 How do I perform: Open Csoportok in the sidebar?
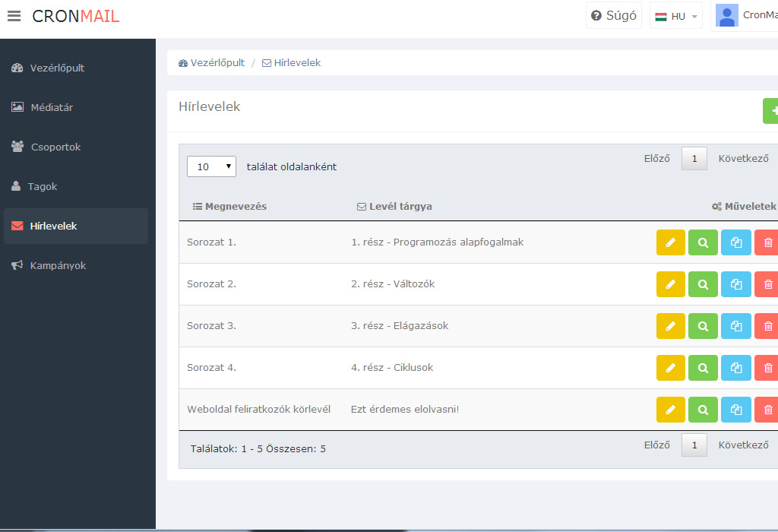76,147
